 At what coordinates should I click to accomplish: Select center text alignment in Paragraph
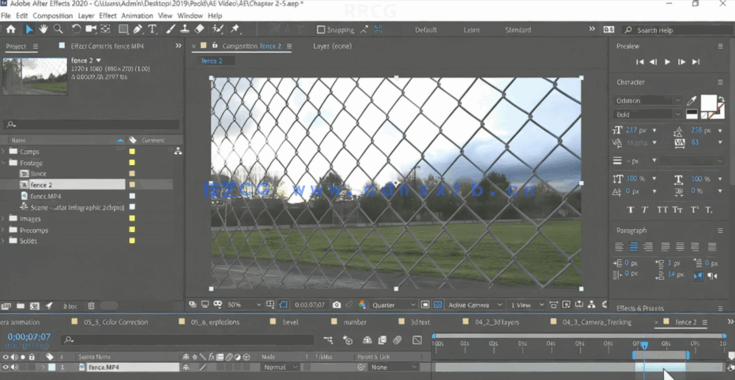634,246
